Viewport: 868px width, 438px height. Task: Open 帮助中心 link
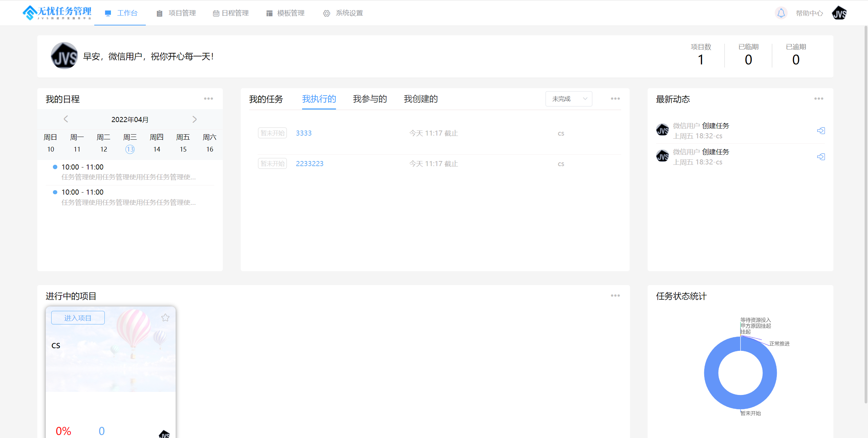coord(809,13)
